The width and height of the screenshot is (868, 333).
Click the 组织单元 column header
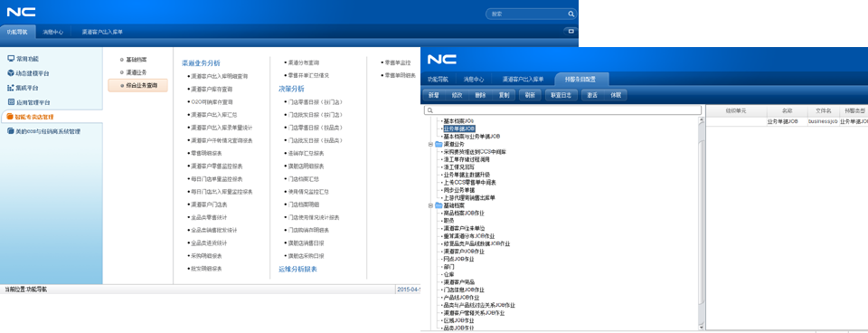[736, 111]
